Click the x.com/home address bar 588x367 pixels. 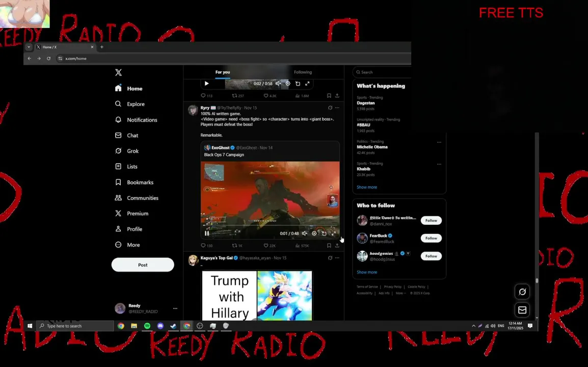point(232,59)
